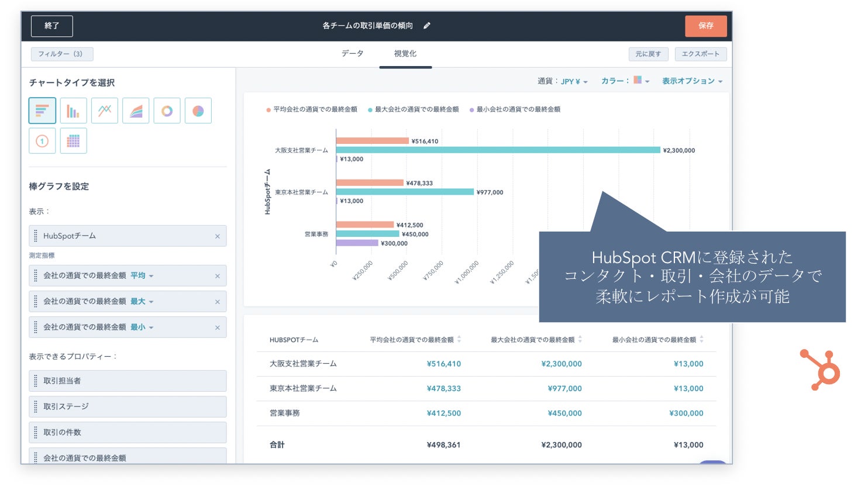
Task: Open the ¥516,410 average value link
Action: point(444,364)
